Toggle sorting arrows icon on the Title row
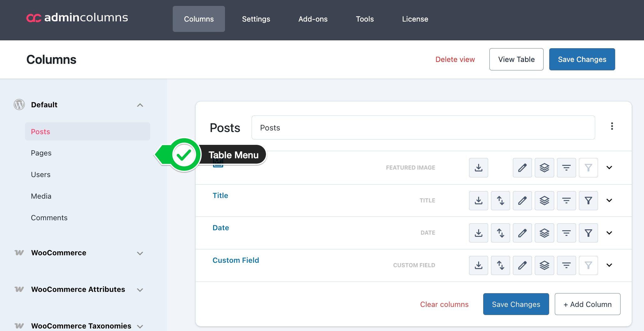This screenshot has height=331, width=644. click(x=500, y=201)
